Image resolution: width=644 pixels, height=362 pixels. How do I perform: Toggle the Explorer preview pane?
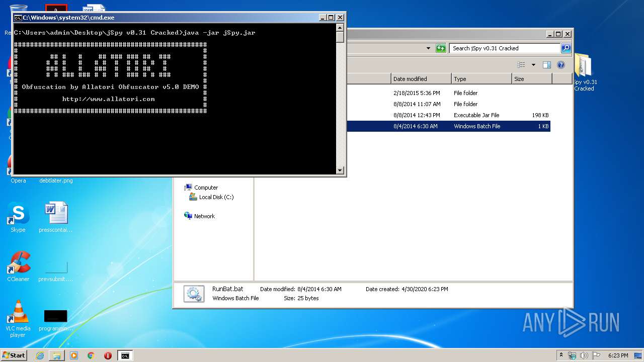[547, 65]
